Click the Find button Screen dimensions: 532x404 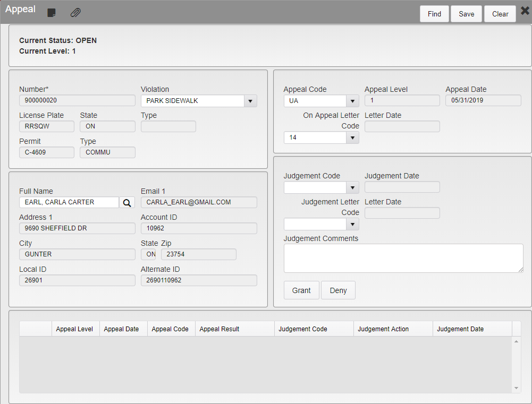(x=434, y=14)
